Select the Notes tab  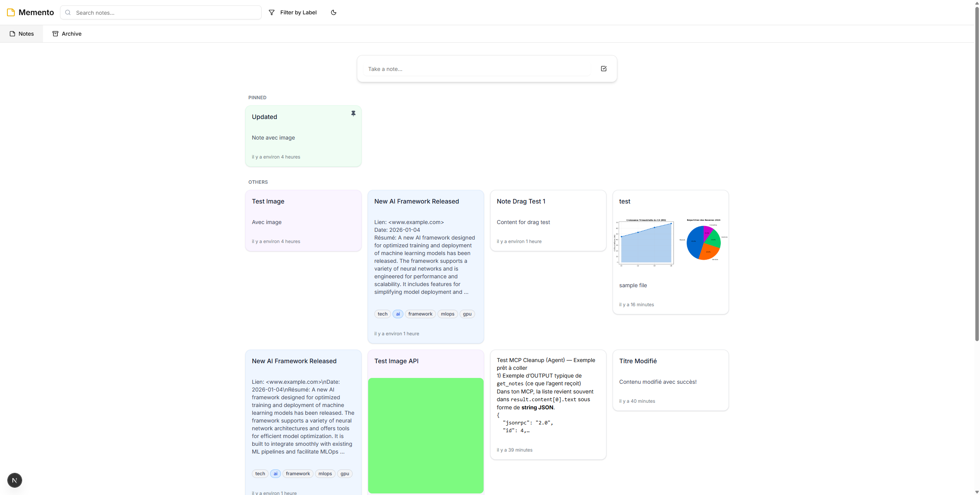point(22,34)
